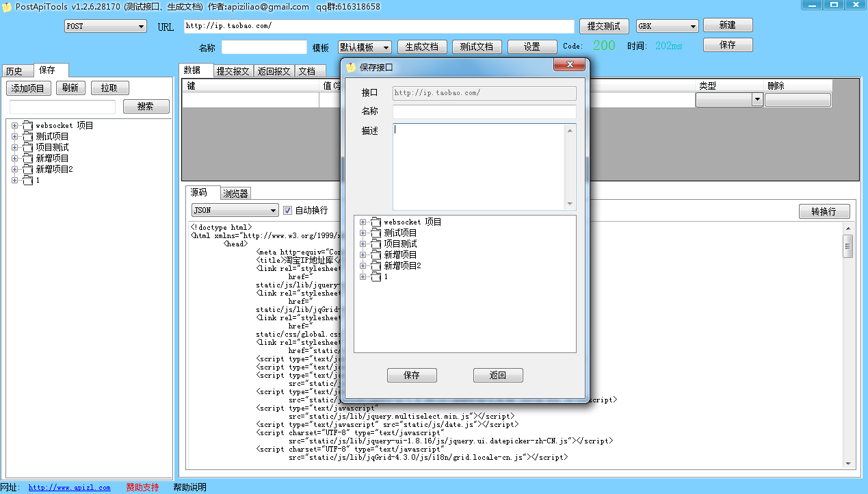
Task: Toggle the 自动换行 checkbox
Action: click(288, 210)
